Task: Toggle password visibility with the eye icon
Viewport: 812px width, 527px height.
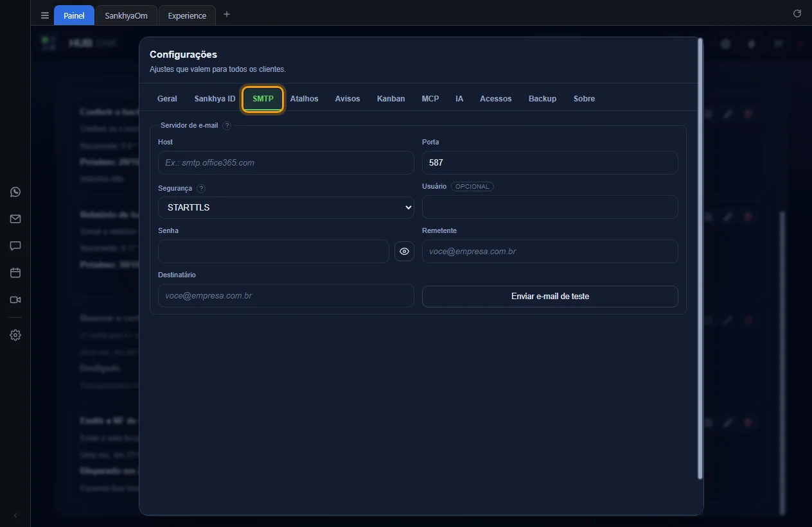Action: (404, 252)
